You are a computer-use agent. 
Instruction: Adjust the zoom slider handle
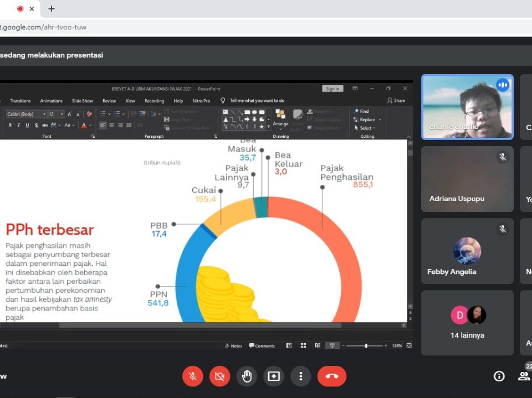tap(366, 346)
